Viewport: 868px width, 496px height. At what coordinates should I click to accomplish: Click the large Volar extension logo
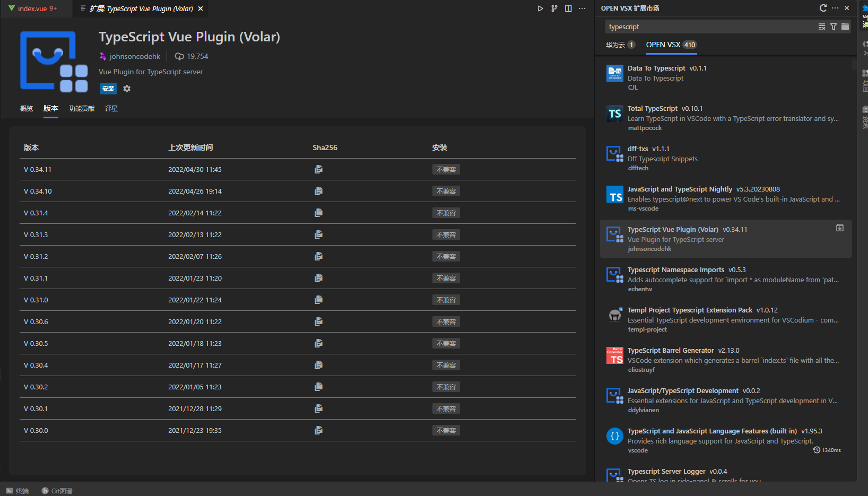click(54, 61)
